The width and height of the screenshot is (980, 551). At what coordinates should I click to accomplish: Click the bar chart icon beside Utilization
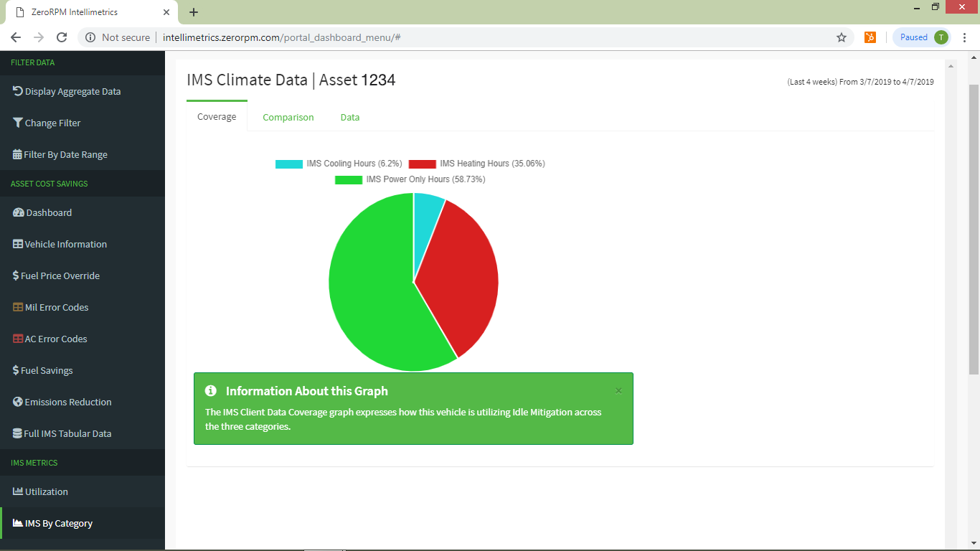(x=18, y=491)
